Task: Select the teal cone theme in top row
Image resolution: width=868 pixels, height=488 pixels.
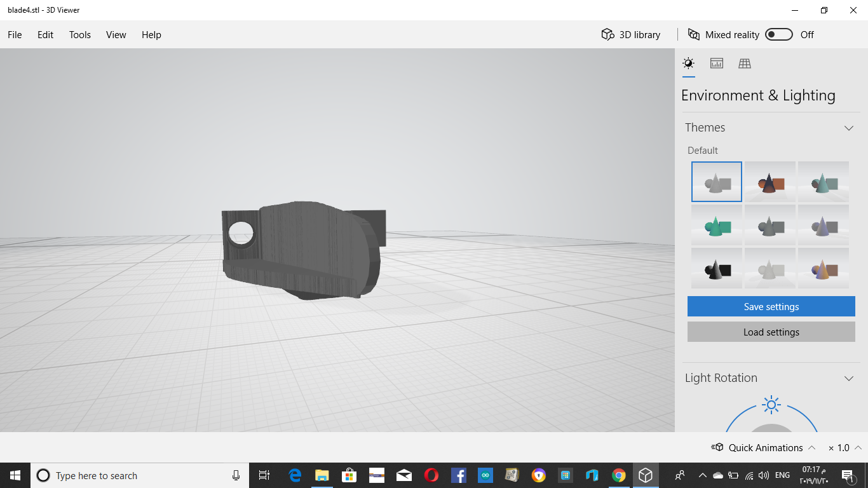Action: [x=824, y=182]
